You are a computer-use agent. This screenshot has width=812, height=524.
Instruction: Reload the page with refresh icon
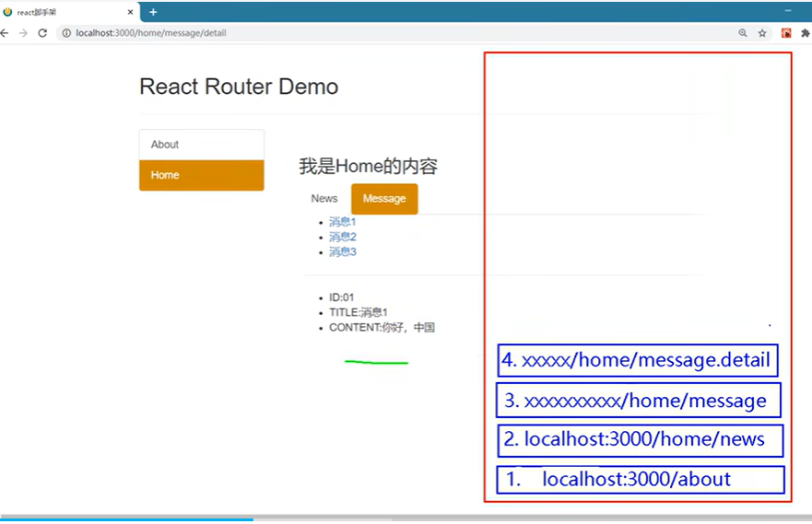[42, 33]
